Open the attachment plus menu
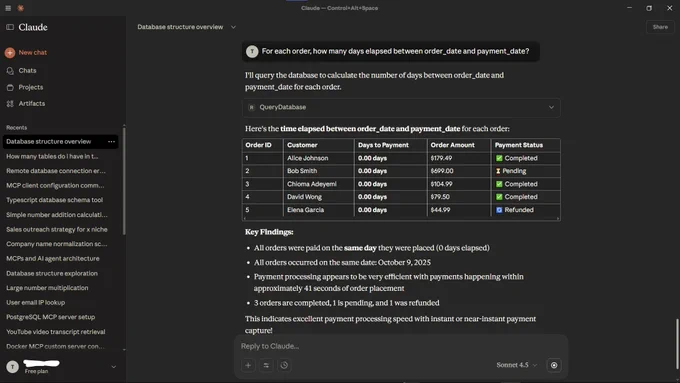 pos(248,365)
